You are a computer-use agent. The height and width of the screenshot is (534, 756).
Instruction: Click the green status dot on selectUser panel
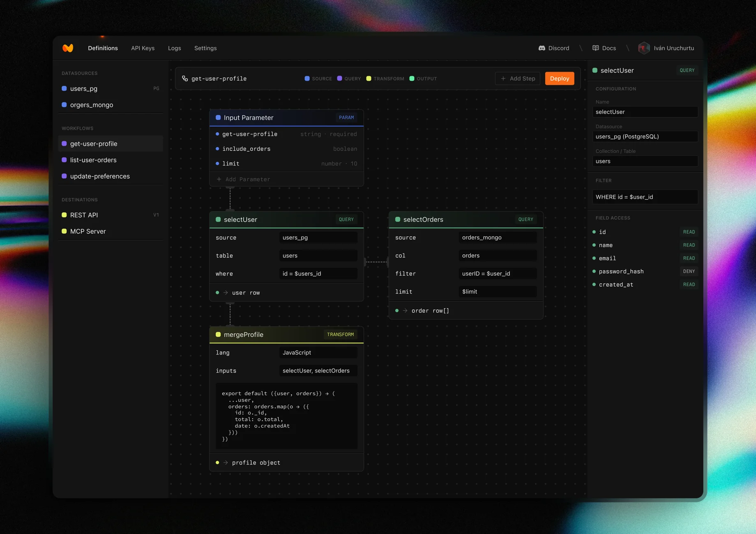218,219
